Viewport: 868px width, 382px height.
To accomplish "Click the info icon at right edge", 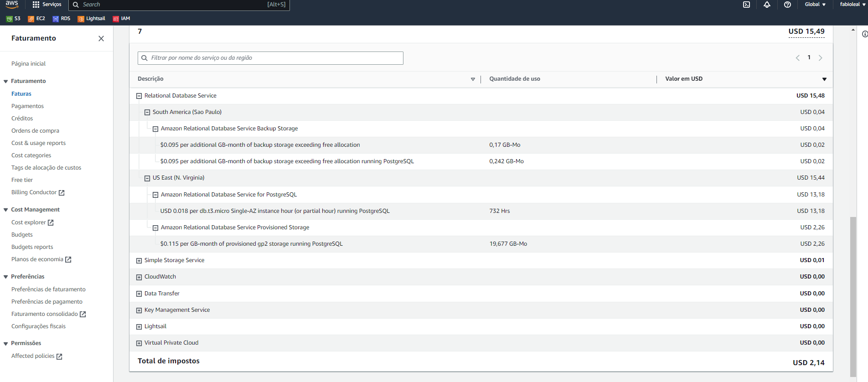I will [864, 34].
